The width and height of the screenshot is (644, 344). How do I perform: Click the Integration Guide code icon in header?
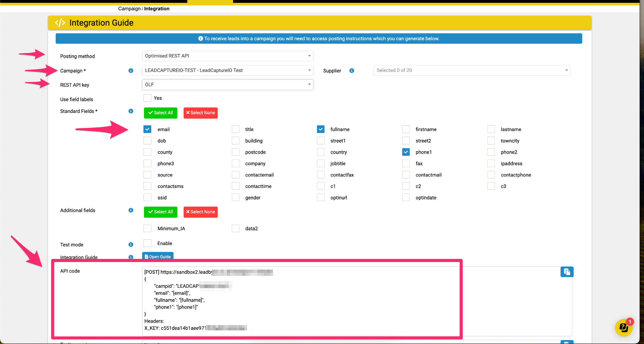[x=60, y=23]
